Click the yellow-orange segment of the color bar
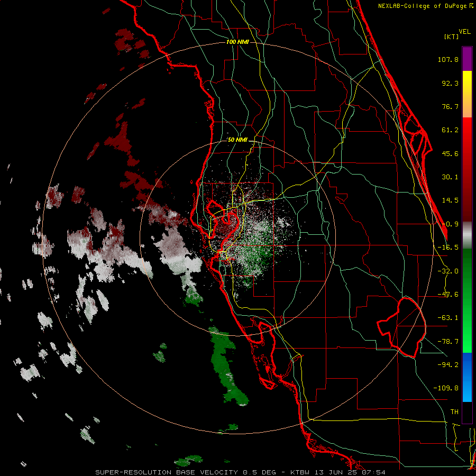 tap(467, 94)
